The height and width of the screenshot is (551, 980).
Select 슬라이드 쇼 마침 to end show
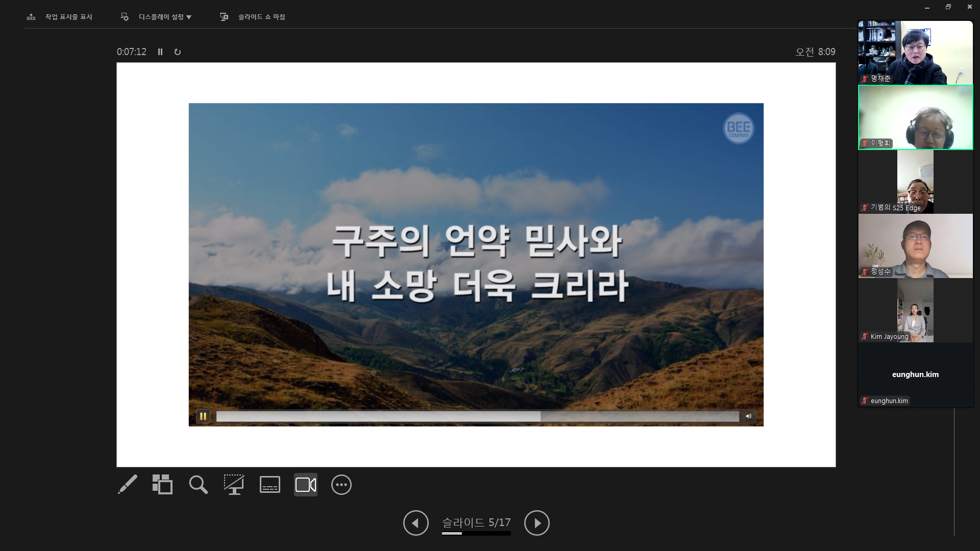[x=261, y=17]
